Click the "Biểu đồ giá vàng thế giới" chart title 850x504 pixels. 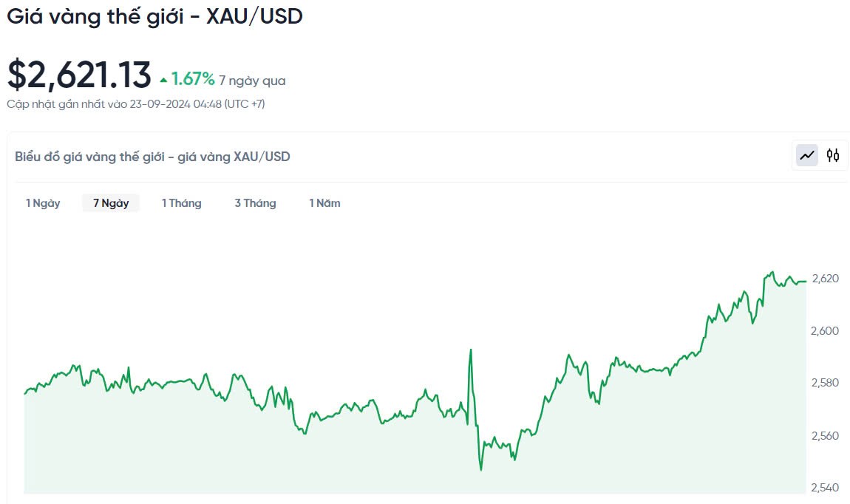pos(152,157)
